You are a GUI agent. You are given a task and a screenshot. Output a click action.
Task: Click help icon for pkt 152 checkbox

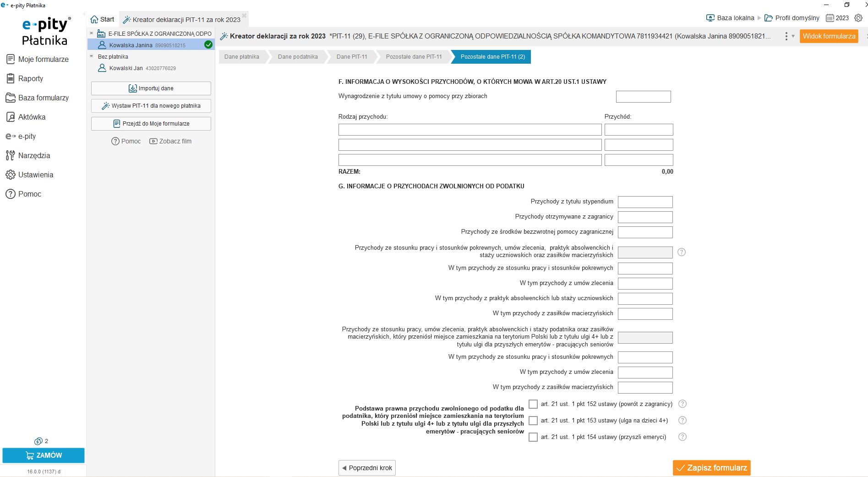[682, 404]
